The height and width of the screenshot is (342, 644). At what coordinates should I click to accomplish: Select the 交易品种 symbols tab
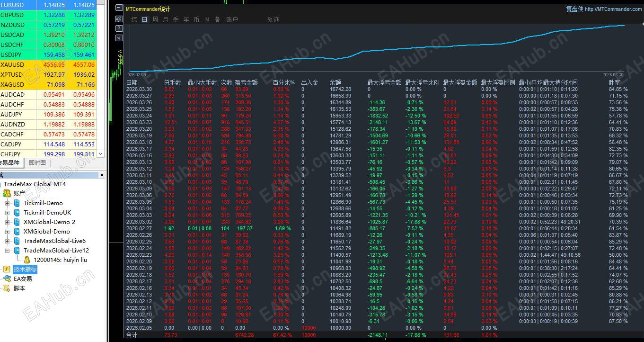click(x=10, y=163)
